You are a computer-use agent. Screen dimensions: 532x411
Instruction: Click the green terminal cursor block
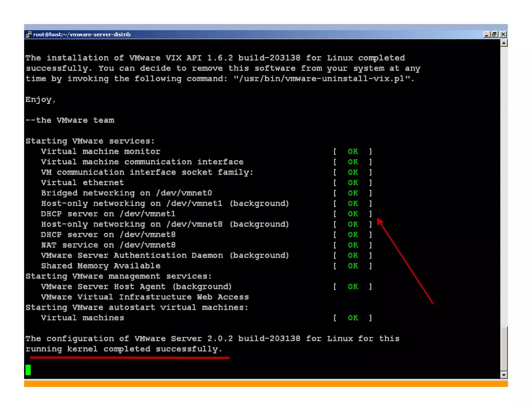tap(28, 370)
